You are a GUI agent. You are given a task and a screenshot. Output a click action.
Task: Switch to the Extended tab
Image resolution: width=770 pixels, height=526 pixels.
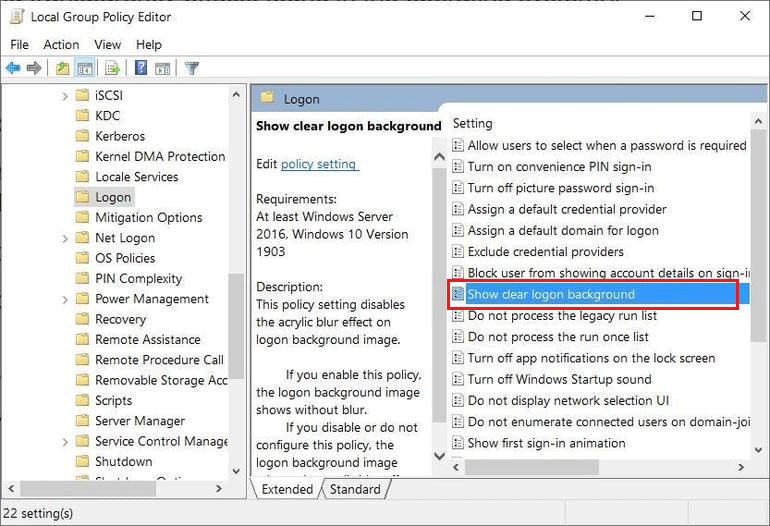point(287,489)
